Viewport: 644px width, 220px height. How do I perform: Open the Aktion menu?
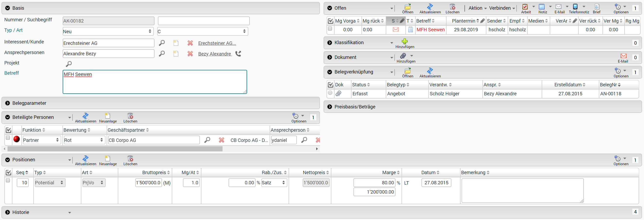coord(477,8)
